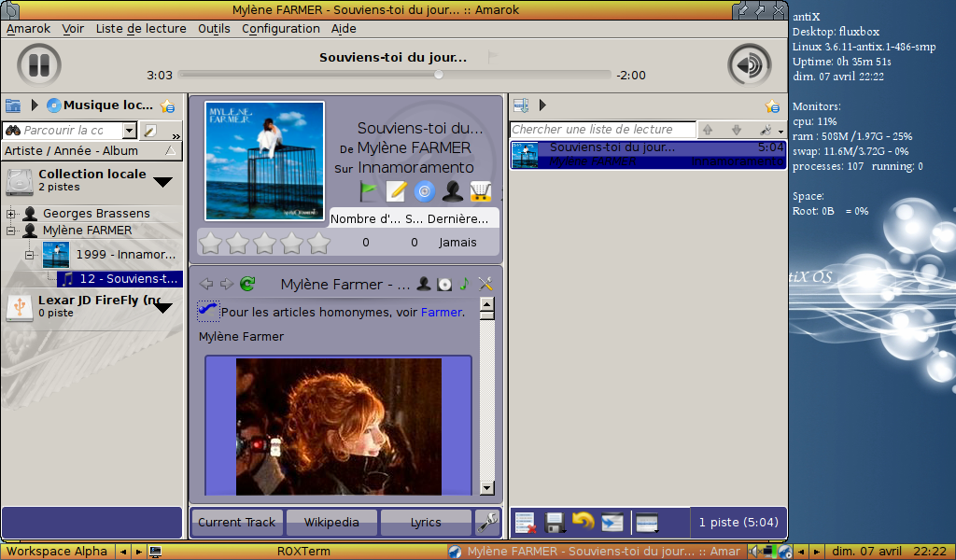This screenshot has width=956, height=560.
Task: Save the playlist with floppy icon
Action: pos(555,523)
